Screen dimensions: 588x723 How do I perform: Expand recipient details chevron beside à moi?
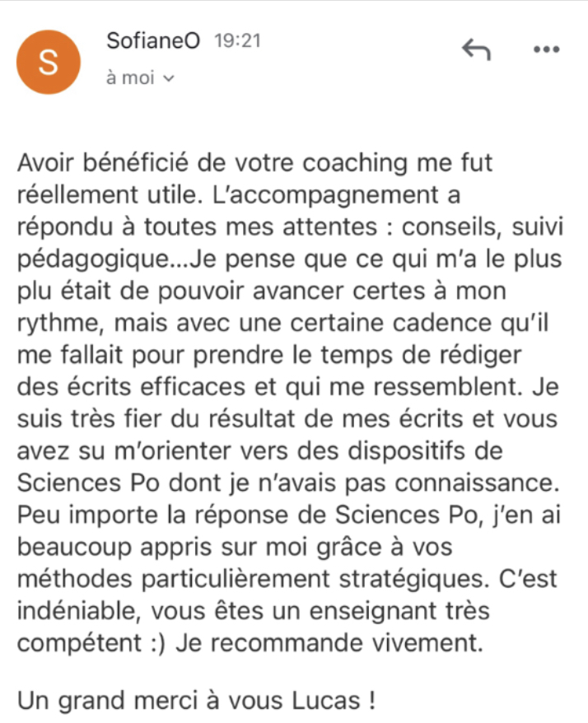(170, 79)
